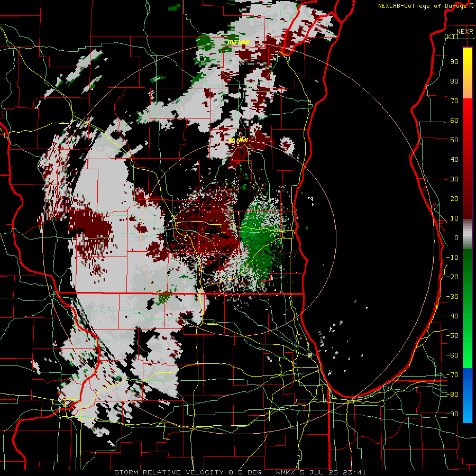Click the 90 value on the velocity scale
The width and height of the screenshot is (476, 476).
pyautogui.click(x=454, y=62)
